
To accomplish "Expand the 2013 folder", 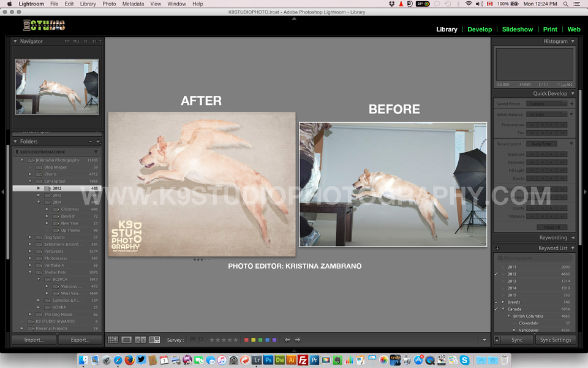I will tap(39, 195).
